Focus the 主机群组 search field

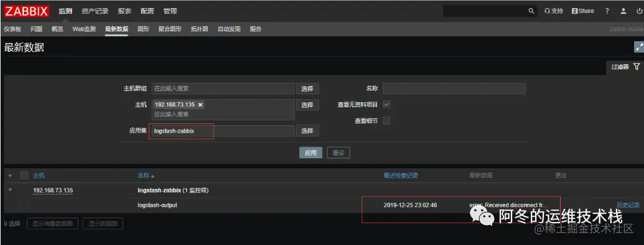223,89
